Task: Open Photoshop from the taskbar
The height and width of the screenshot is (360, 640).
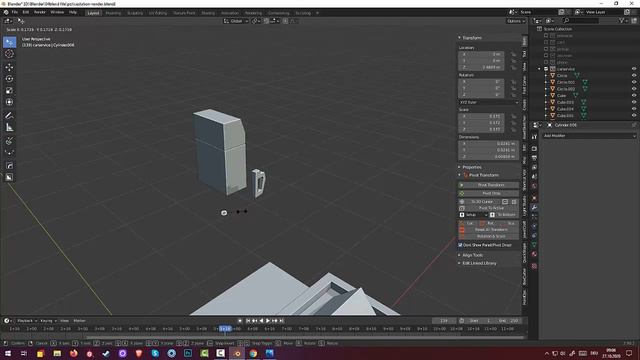Action: pyautogui.click(x=188, y=353)
